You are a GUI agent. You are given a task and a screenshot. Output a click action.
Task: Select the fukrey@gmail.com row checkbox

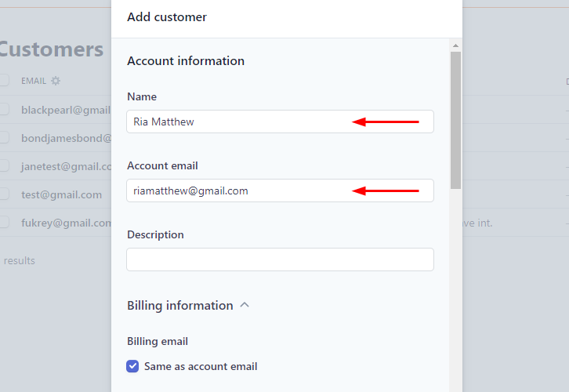[x=4, y=222]
